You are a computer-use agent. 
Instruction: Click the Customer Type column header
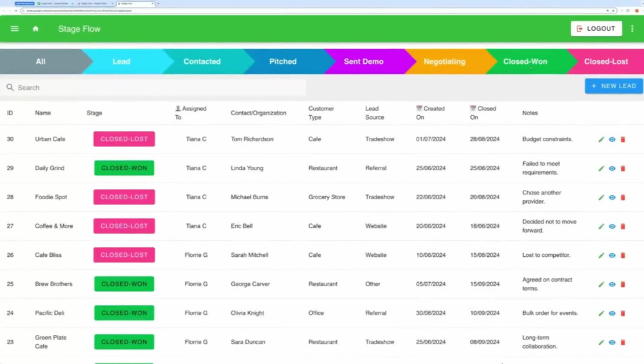pos(321,113)
